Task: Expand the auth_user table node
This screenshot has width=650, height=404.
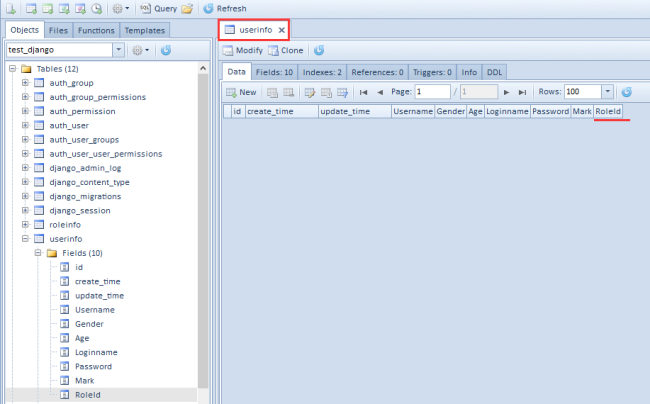Action: tap(25, 125)
